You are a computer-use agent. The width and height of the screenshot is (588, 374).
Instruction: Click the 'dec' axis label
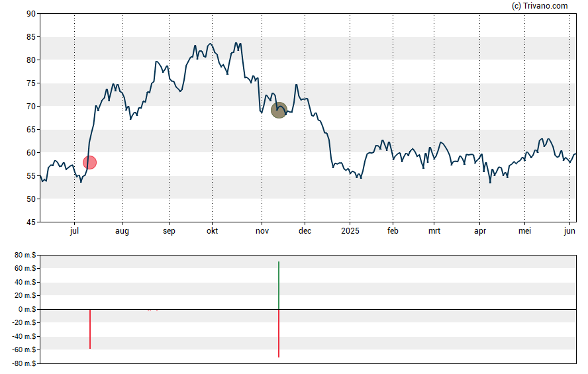coord(305,230)
